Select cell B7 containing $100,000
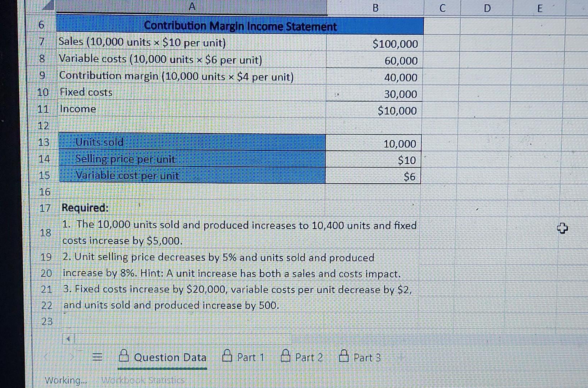588x388 pixels. pyautogui.click(x=374, y=44)
